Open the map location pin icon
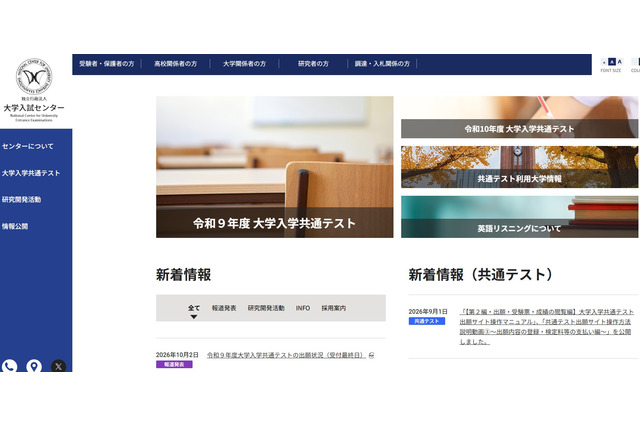Image resolution: width=640 pixels, height=426 pixels. 34,366
